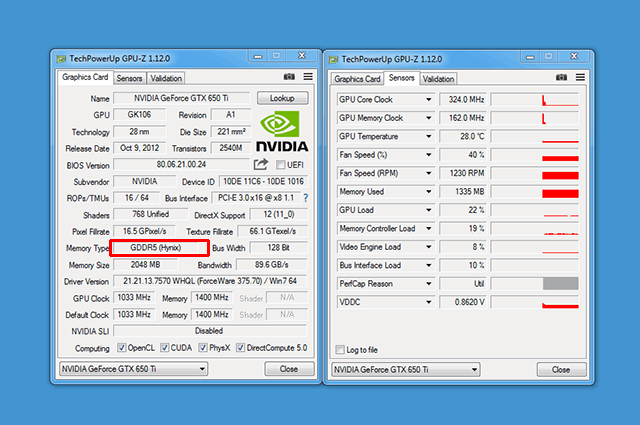
Task: Click the NVIDIA SLI Disabled field
Action: point(210,331)
